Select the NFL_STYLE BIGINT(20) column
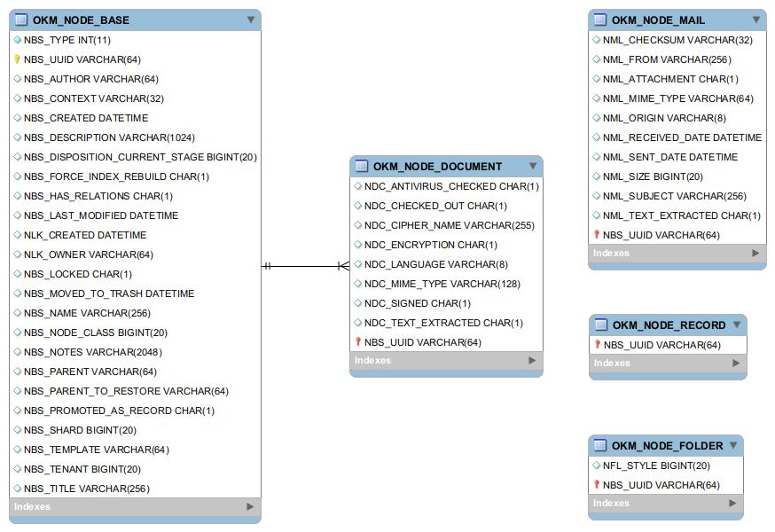Image resolution: width=775 pixels, height=532 pixels. pyautogui.click(x=656, y=465)
